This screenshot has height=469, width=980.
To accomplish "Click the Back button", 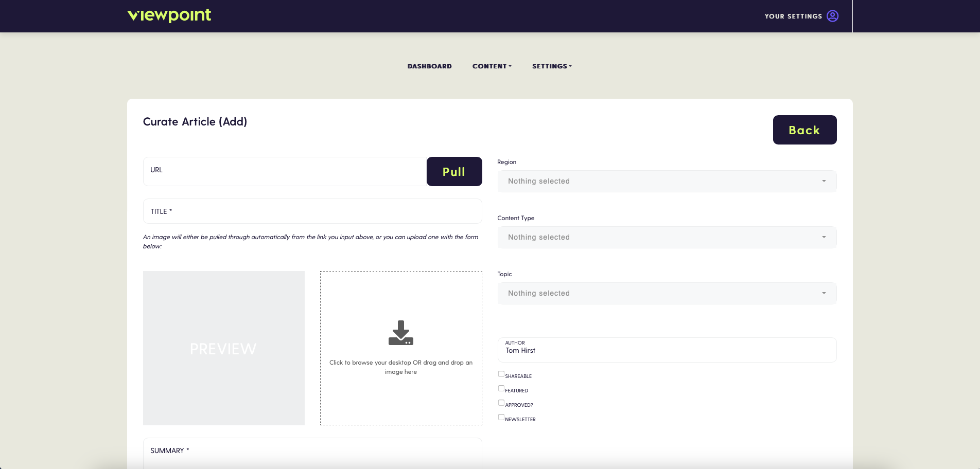I will pyautogui.click(x=804, y=130).
